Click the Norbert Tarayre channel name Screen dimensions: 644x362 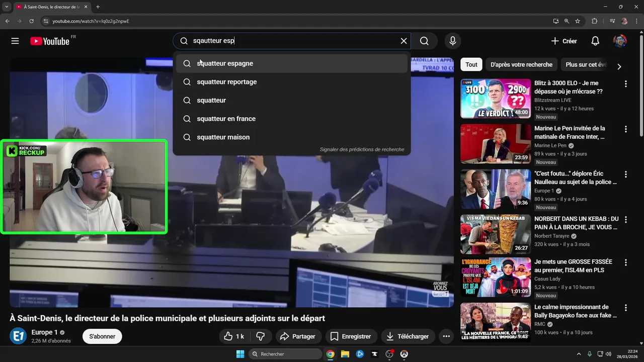[552, 236]
